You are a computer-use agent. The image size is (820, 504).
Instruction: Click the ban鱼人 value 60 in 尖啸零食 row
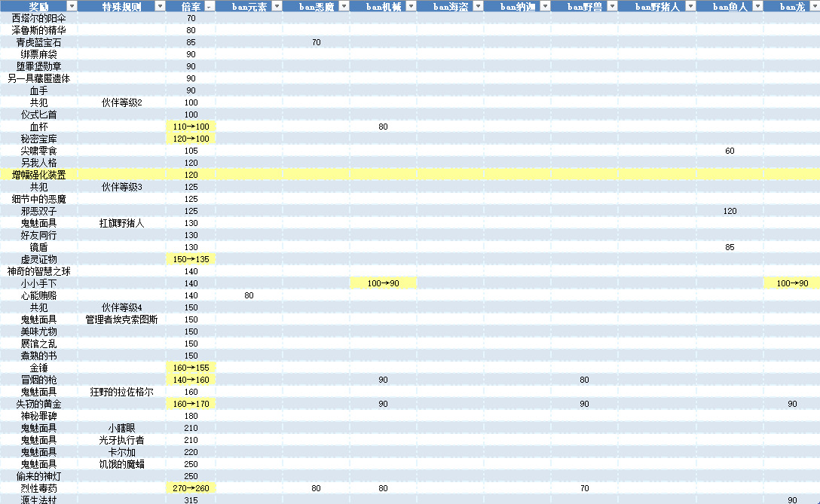tap(730, 151)
